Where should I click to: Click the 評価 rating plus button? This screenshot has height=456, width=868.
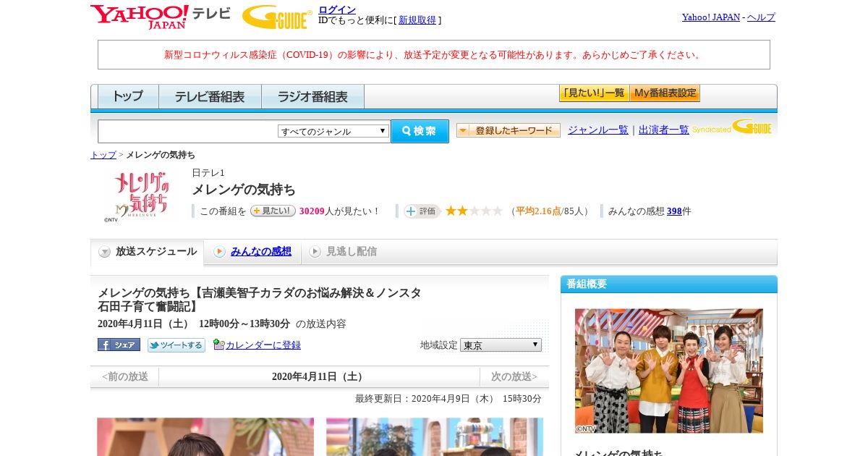[x=422, y=211]
